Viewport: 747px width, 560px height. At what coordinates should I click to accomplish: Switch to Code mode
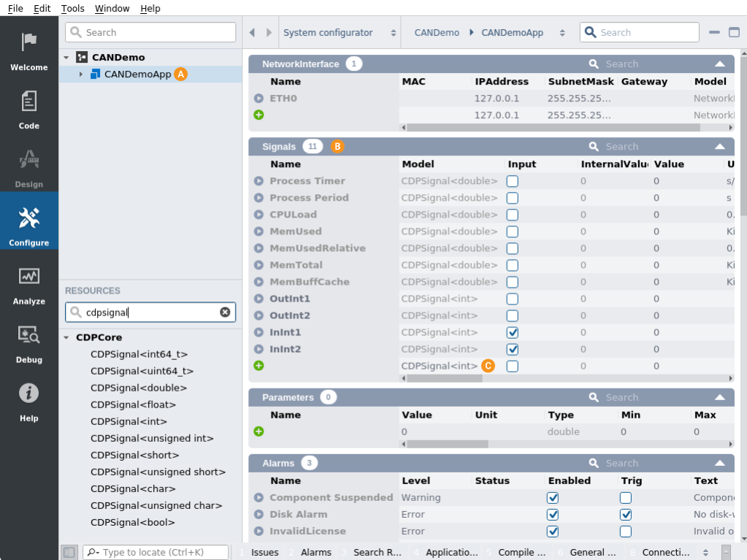[x=29, y=110]
